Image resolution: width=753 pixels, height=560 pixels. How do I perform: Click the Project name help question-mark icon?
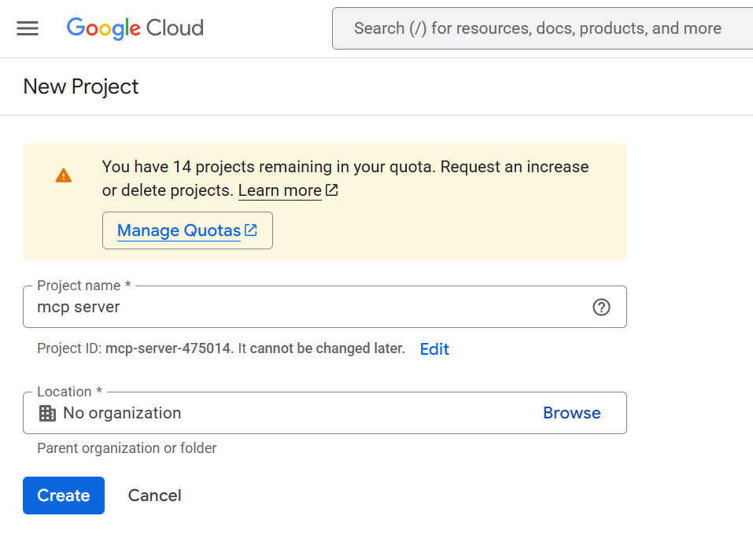tap(601, 308)
